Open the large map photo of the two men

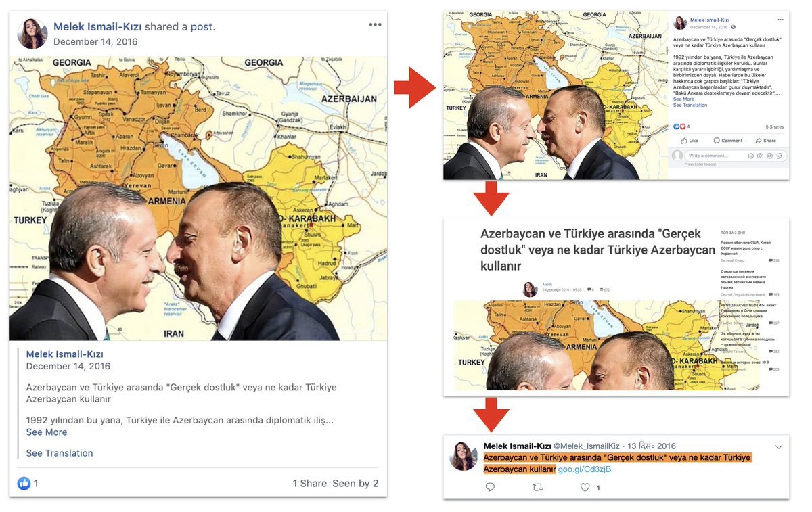[x=198, y=198]
